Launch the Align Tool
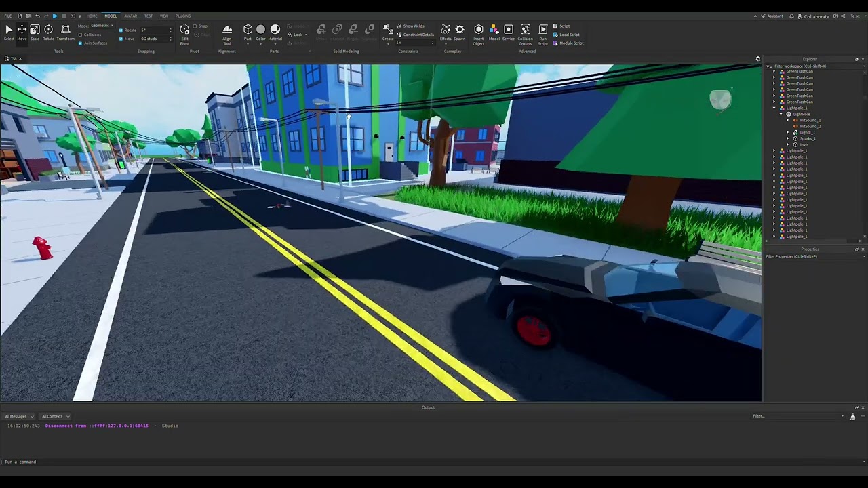Viewport: 868px width, 488px height. click(227, 34)
